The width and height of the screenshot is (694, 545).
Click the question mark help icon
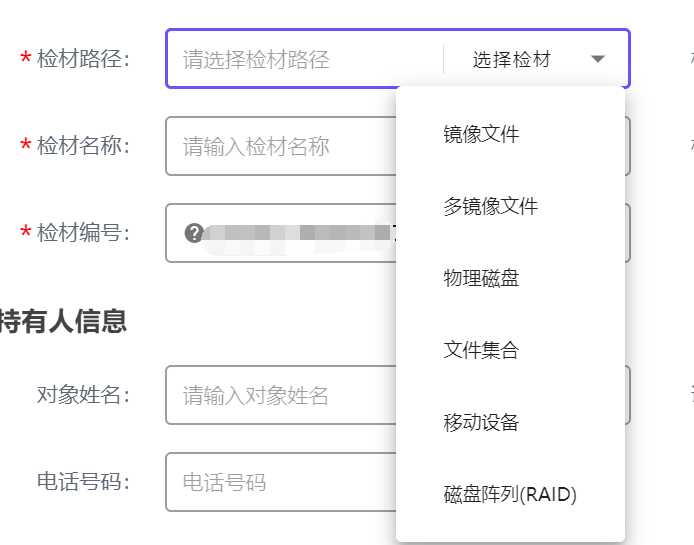coord(194,233)
